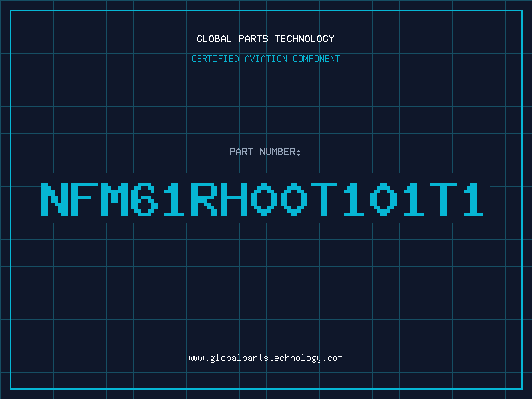532x399 pixels.
Task: Select the part number NFM61RH00T101T1
Action: coord(262,199)
